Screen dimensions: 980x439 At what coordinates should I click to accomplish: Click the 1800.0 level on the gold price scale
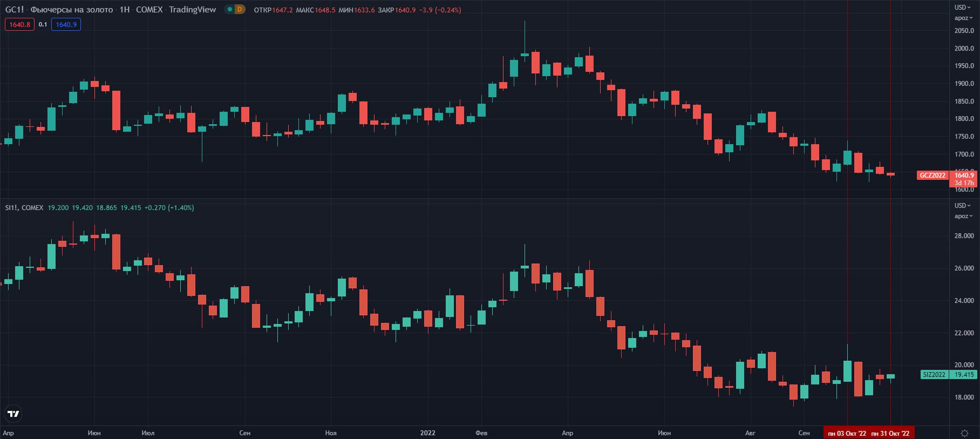(964, 119)
